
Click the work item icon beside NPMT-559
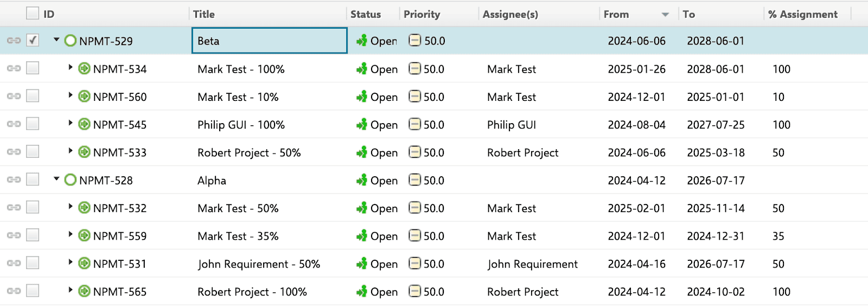pos(84,235)
